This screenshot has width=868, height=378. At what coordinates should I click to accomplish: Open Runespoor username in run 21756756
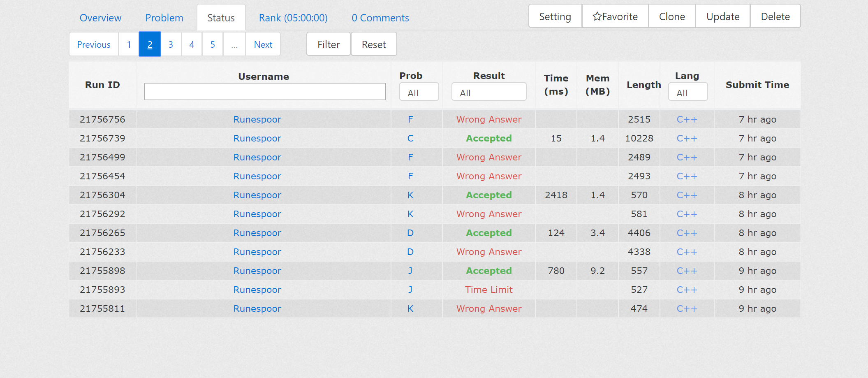coord(257,120)
